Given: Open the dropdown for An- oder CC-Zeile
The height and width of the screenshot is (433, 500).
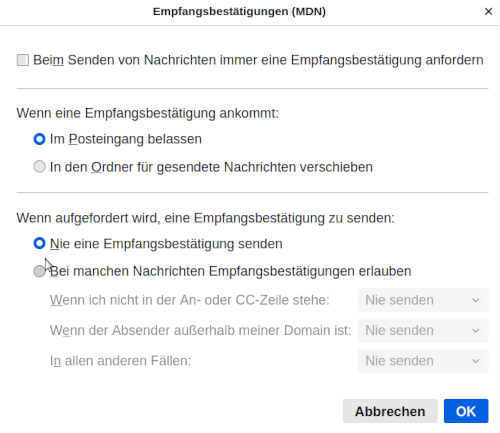Looking at the screenshot, I should coord(423,300).
